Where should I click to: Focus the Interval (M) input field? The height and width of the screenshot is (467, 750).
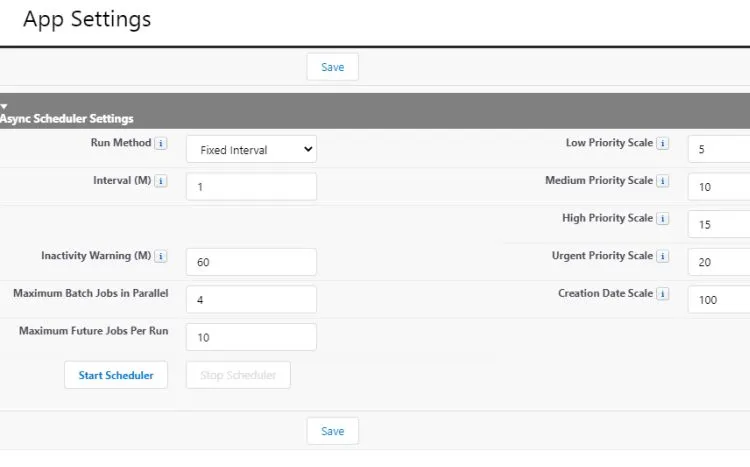251,187
